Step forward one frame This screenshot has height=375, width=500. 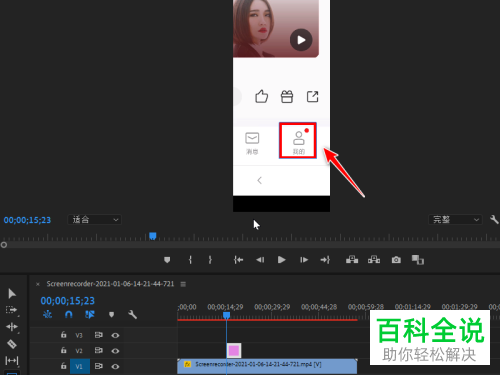[x=304, y=260]
